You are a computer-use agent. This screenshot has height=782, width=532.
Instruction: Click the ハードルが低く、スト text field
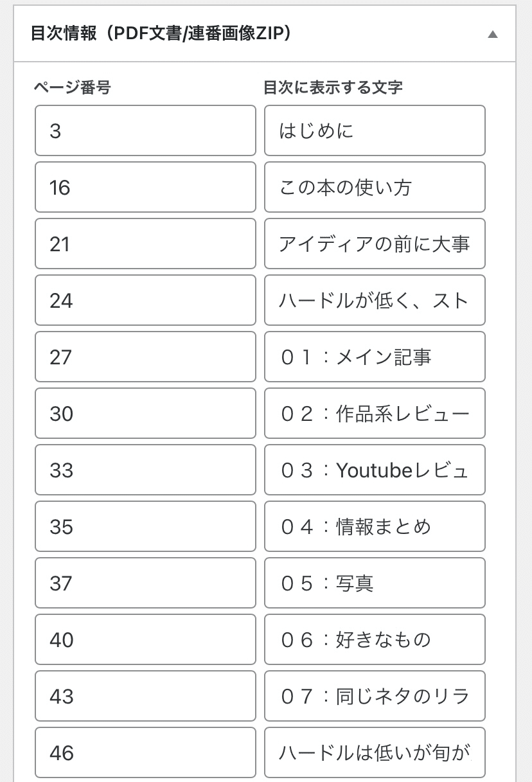pyautogui.click(x=375, y=300)
